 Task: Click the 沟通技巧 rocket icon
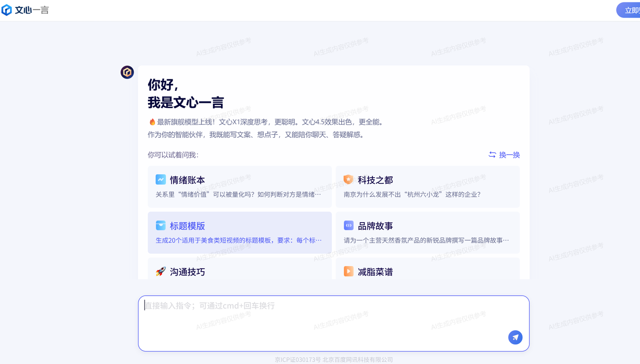[x=160, y=271]
